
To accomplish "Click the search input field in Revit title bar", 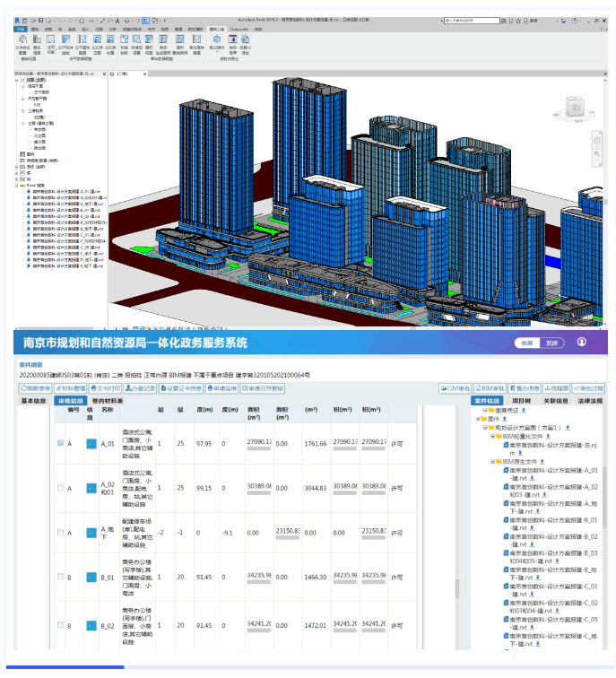I will 472,21.
